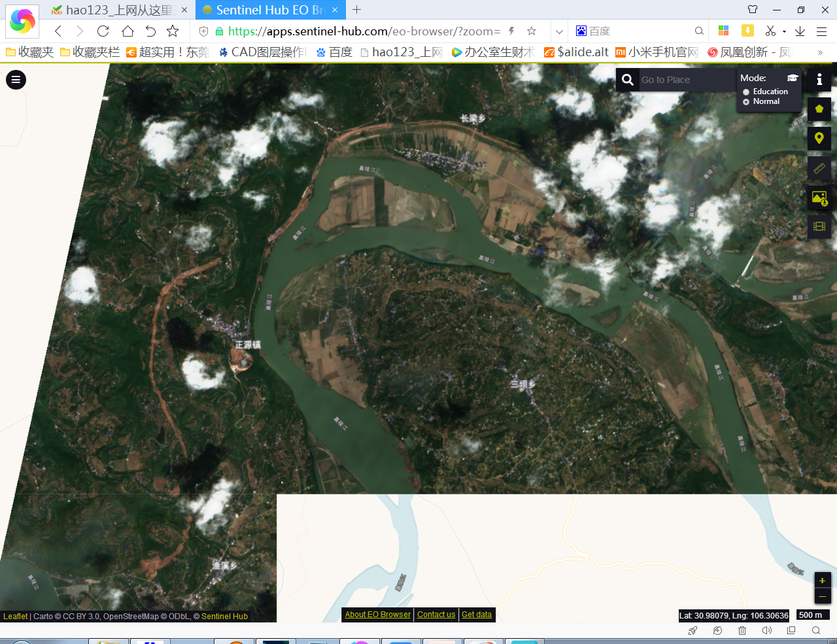Open the 百度 bookmark in the bookmarks bar
Viewport: 837px width, 644px height.
coord(334,52)
